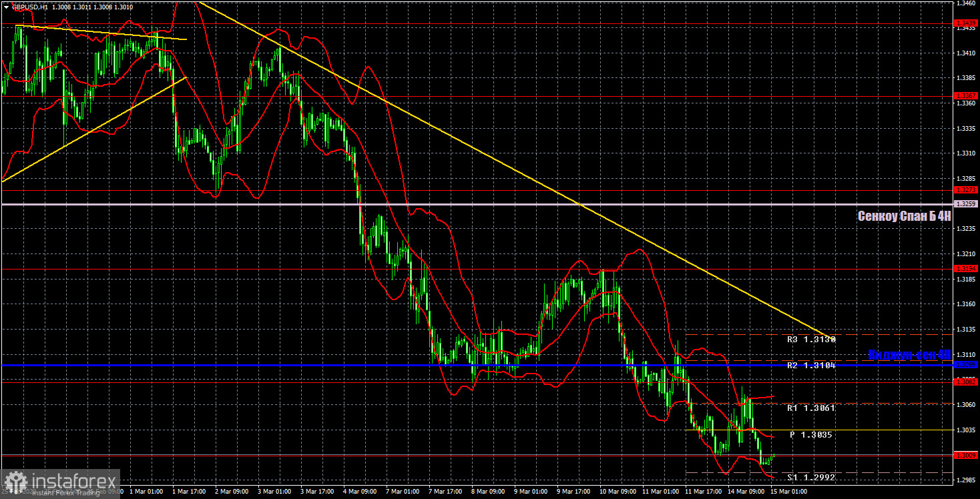Image resolution: width=980 pixels, height=499 pixels.
Task: Click the red 1.3082 price tag
Action: click(967, 382)
